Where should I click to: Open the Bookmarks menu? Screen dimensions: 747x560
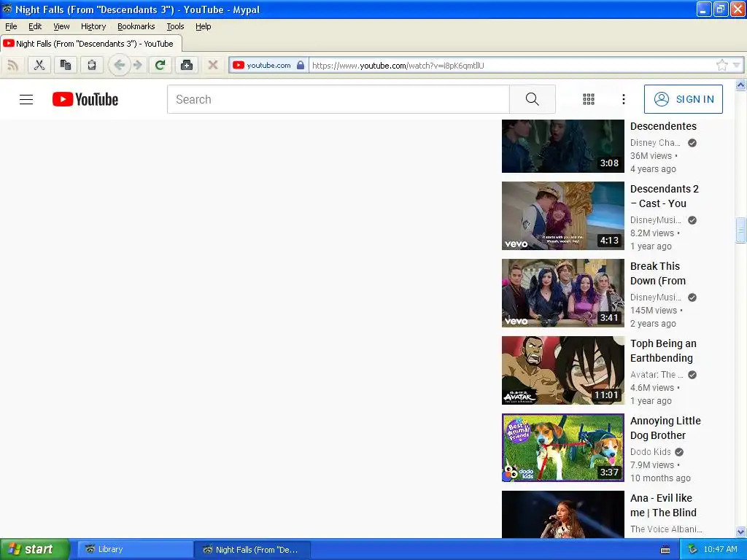pos(136,26)
